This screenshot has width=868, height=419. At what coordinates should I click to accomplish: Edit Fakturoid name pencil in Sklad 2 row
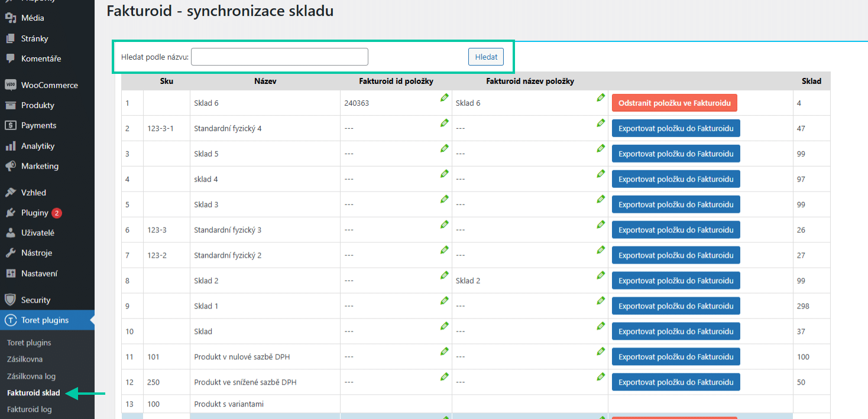point(601,275)
